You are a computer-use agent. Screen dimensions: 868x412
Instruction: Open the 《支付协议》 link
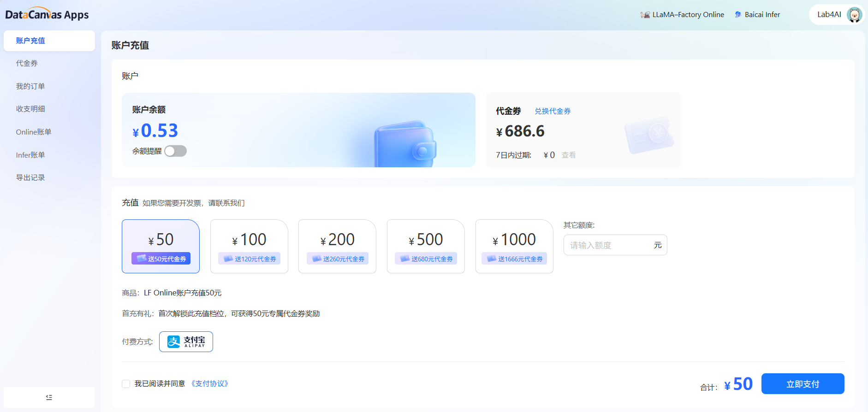(x=209, y=383)
